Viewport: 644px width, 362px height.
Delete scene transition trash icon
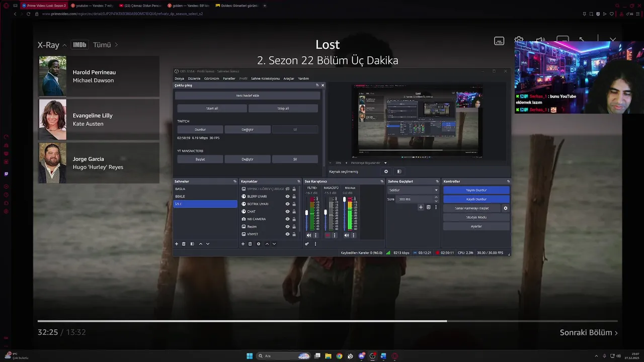(429, 207)
